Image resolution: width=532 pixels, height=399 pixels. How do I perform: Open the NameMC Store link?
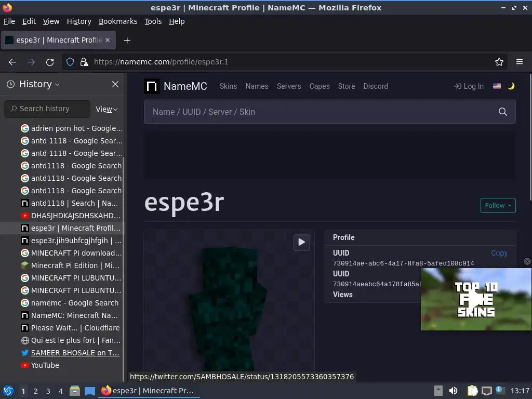point(347,86)
